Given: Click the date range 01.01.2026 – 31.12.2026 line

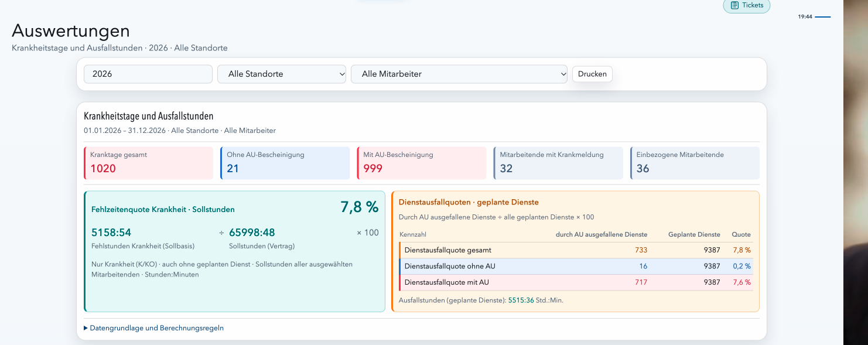Looking at the screenshot, I should click(x=180, y=131).
